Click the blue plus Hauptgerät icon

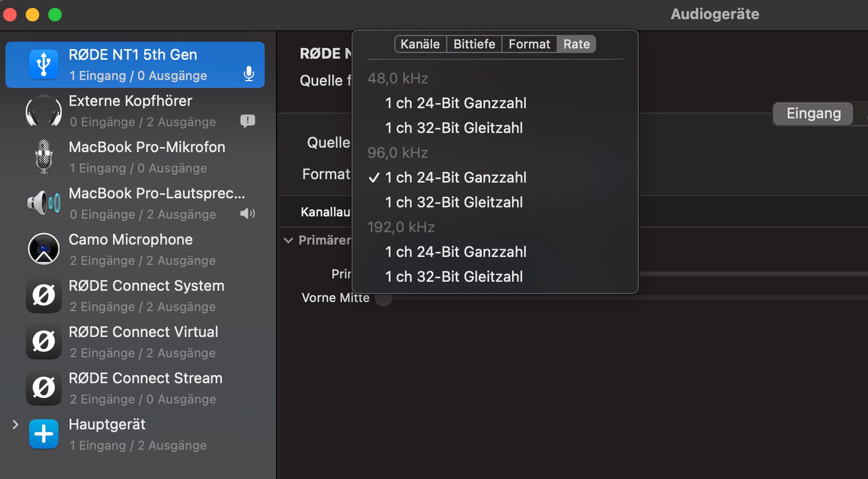point(44,434)
